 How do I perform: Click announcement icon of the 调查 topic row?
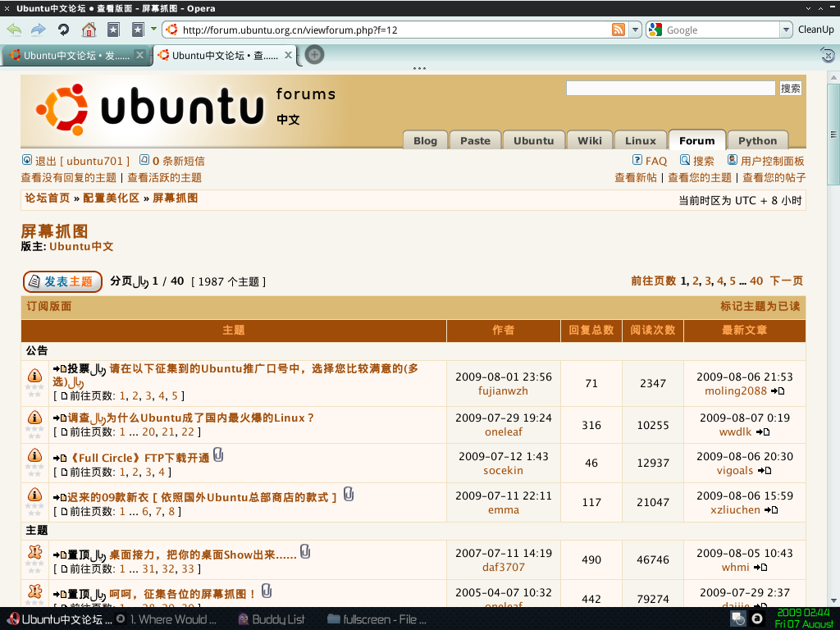point(34,417)
